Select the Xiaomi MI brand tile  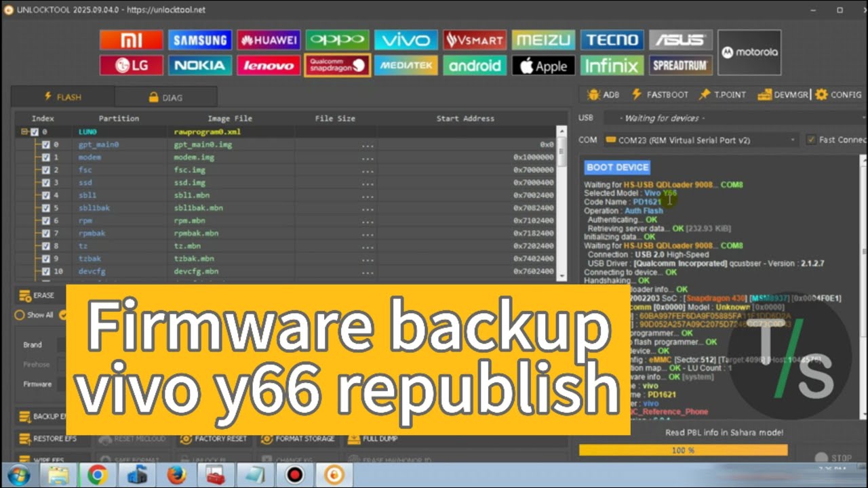132,40
